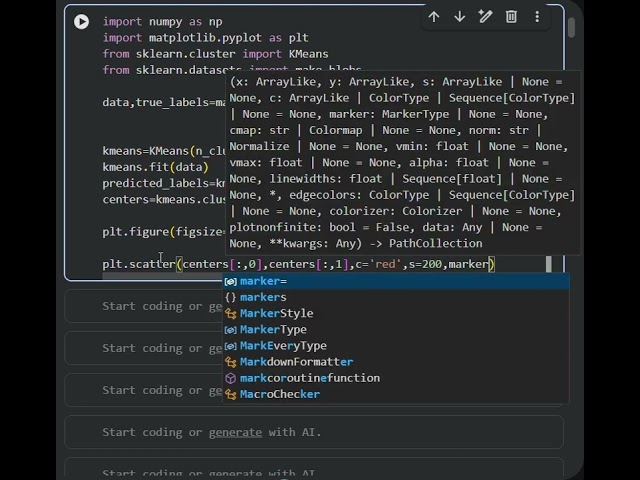Click 'plt.scatter' in the last code line
640x480 pixels.
(139, 264)
